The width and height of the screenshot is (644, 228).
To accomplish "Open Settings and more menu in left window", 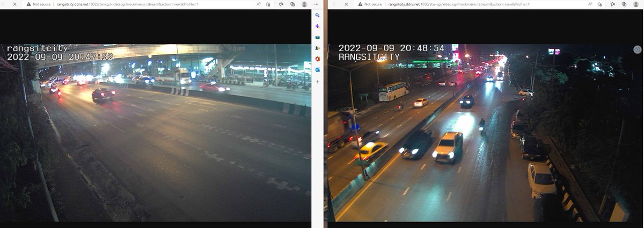I will 317,4.
